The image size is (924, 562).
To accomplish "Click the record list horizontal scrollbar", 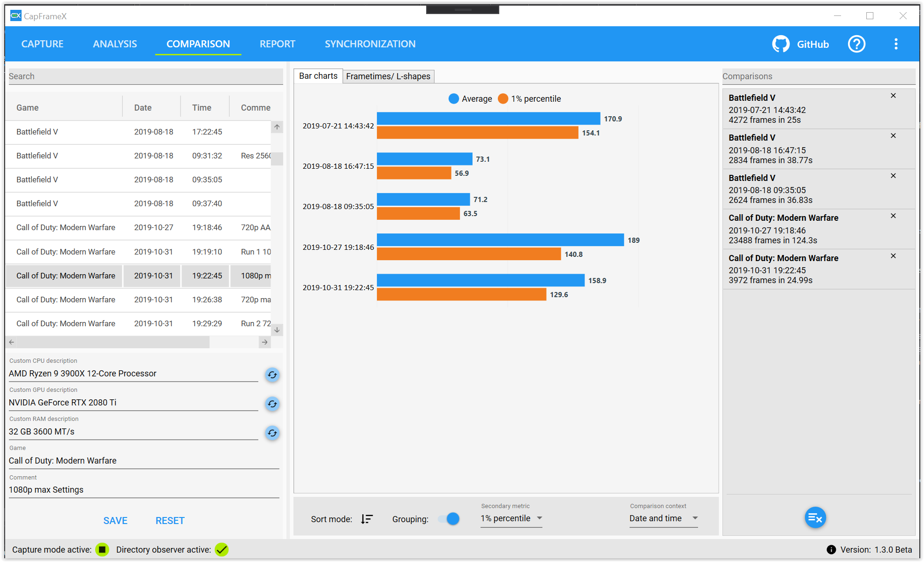I will pyautogui.click(x=113, y=342).
